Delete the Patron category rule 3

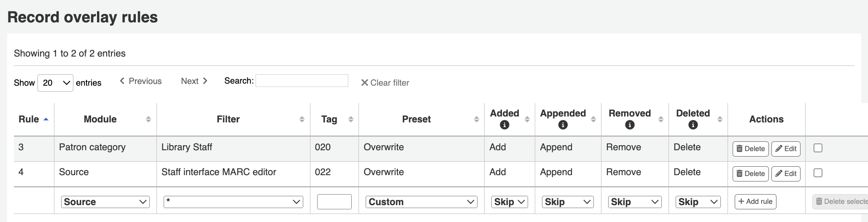click(x=750, y=149)
